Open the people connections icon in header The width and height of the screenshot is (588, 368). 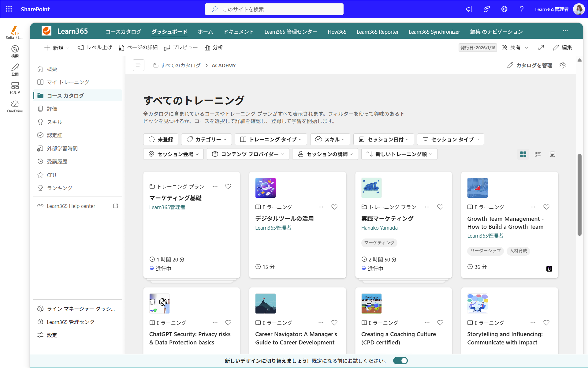486,9
